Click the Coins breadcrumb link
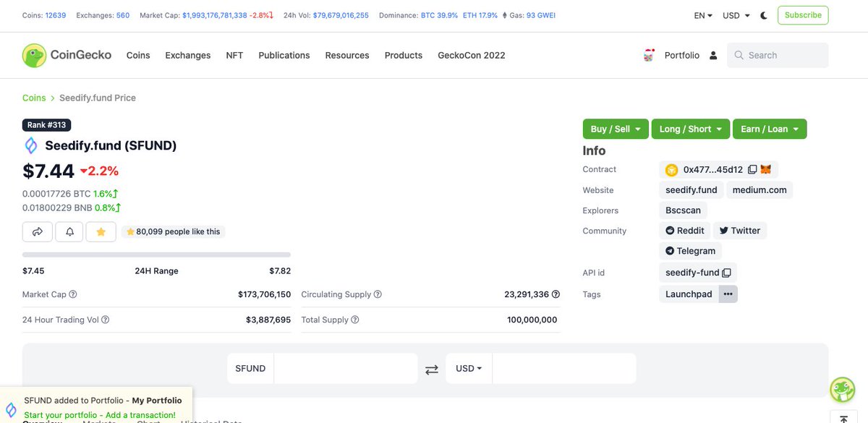Screen dimensions: 868x423 coord(34,98)
